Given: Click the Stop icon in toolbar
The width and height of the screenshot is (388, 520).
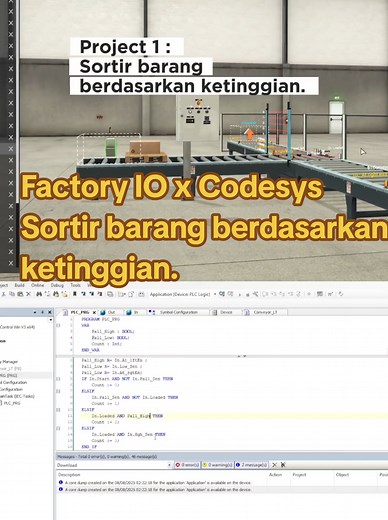Looking at the screenshot, I should click(x=248, y=294).
